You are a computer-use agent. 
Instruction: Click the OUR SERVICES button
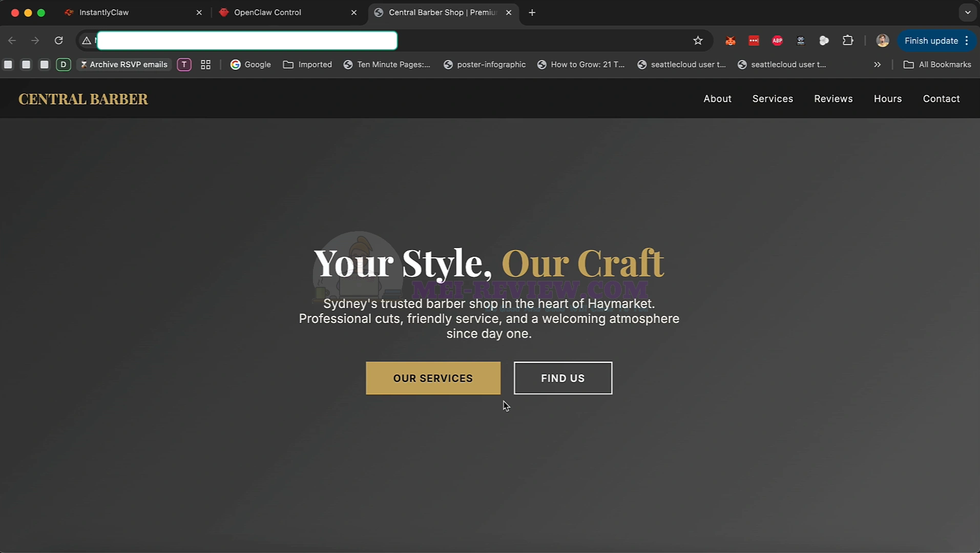tap(433, 378)
